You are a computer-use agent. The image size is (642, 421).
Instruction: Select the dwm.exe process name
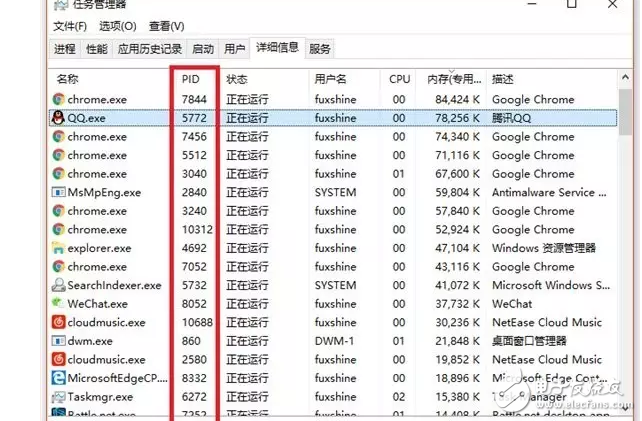pos(90,341)
